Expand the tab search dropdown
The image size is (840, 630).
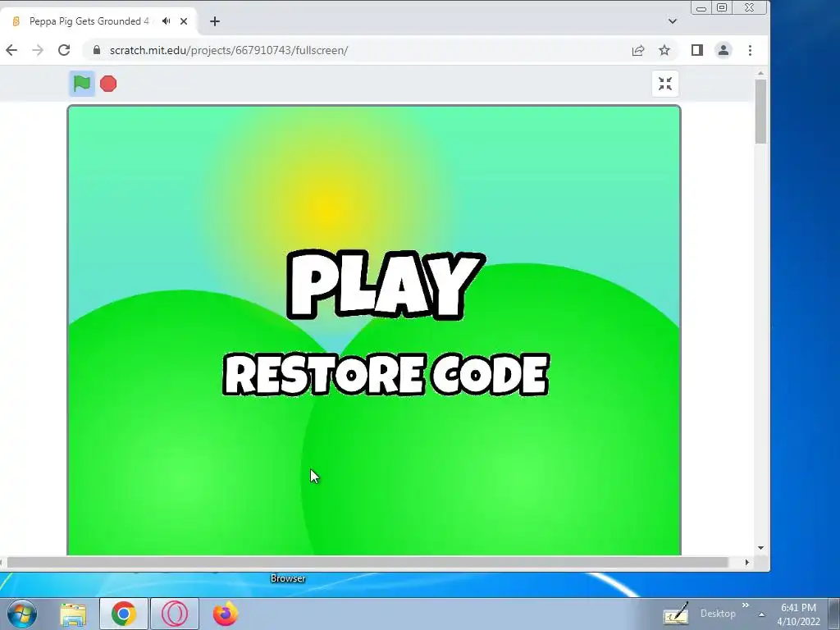pos(673,21)
